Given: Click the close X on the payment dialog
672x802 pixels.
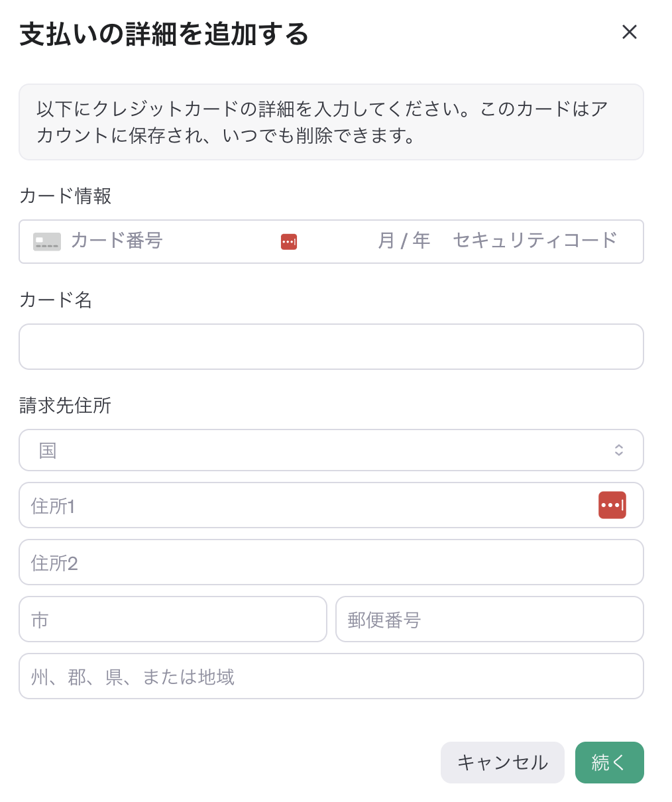Looking at the screenshot, I should click(628, 32).
